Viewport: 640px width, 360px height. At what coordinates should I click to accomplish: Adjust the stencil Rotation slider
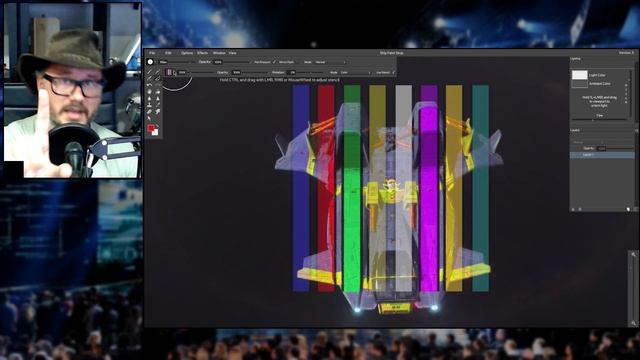309,73
